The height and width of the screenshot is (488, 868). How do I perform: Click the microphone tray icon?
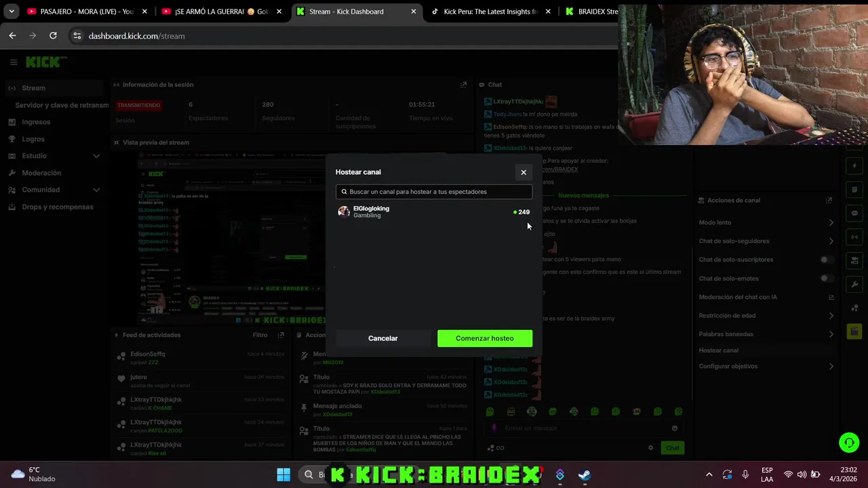(745, 474)
